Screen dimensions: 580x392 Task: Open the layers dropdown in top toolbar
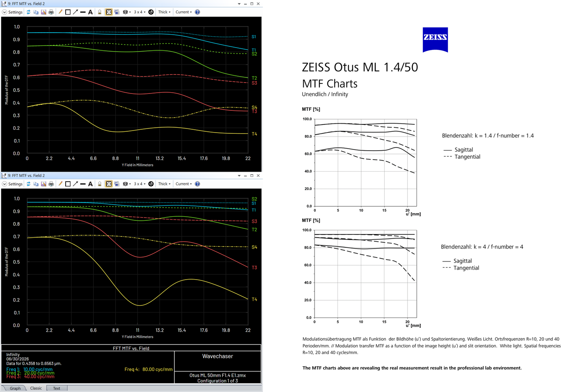click(x=126, y=12)
